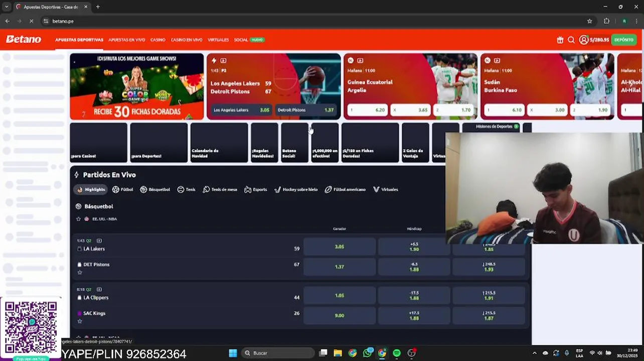Pick Pistons handicap -6.5 at 1.88
644x361 pixels.
point(414,267)
